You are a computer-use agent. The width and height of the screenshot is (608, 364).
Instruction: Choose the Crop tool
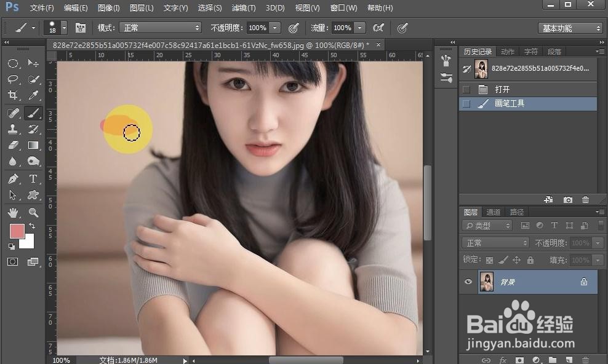(13, 95)
